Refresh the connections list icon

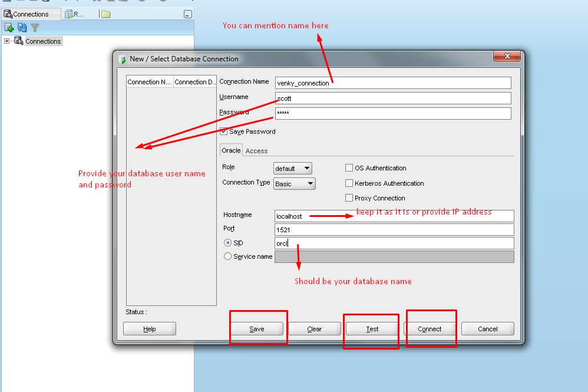pyautogui.click(x=22, y=27)
